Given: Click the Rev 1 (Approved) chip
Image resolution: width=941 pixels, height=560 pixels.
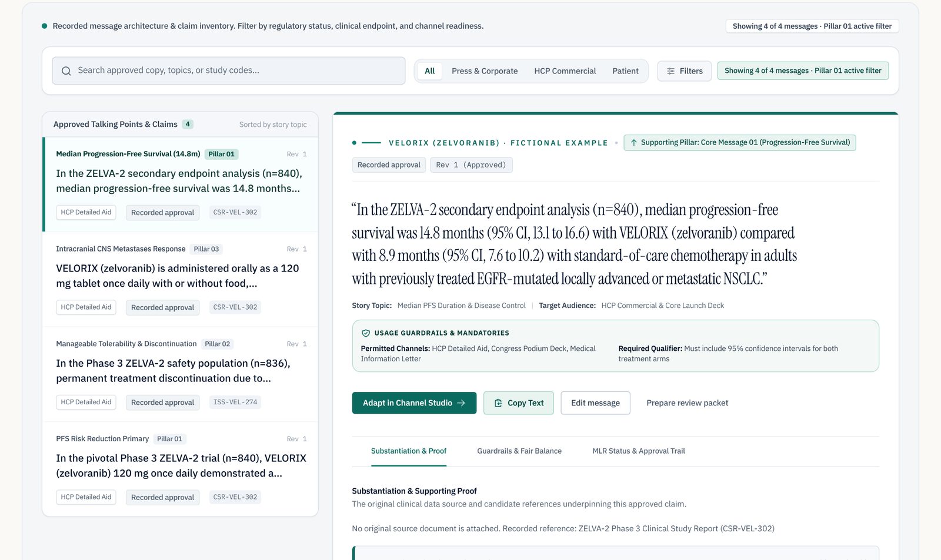Looking at the screenshot, I should pos(471,165).
